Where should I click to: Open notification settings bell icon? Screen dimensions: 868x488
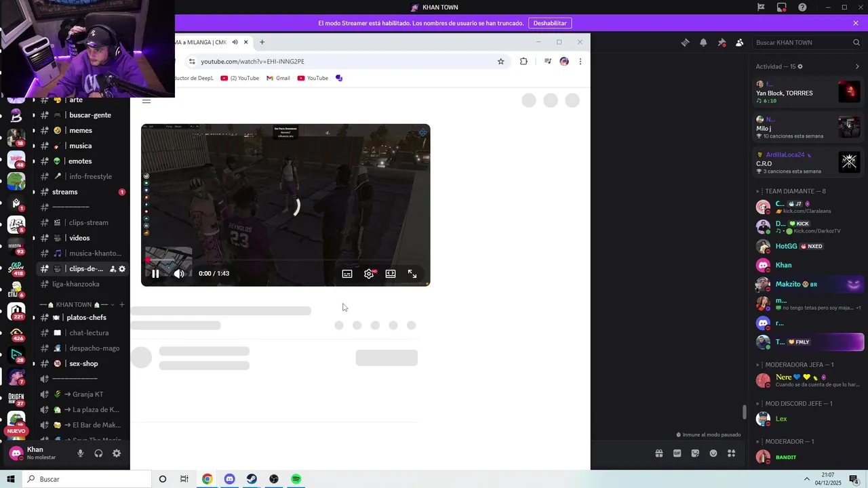click(x=703, y=42)
